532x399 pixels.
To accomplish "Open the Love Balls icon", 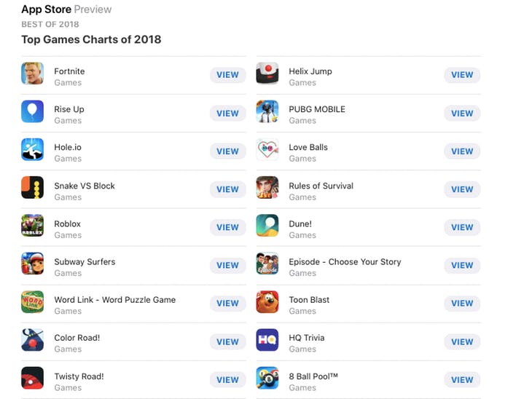I will pyautogui.click(x=267, y=149).
